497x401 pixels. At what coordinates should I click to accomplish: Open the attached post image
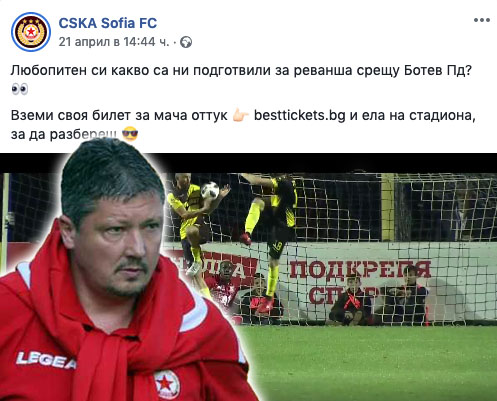click(x=248, y=277)
